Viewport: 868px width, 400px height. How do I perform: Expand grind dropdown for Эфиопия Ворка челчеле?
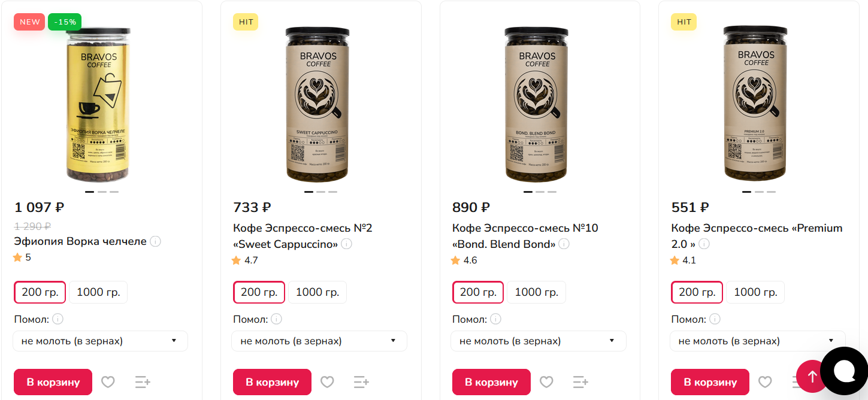coord(100,341)
